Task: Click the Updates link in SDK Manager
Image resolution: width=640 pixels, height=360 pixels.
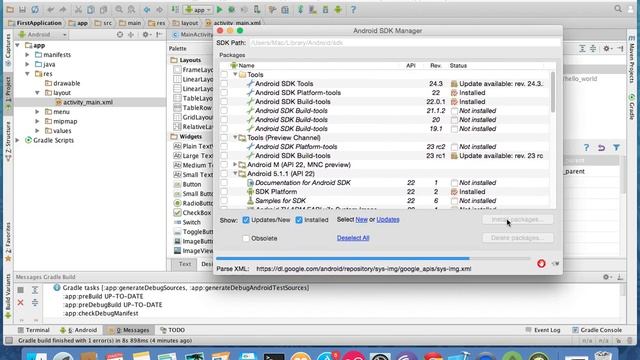Action: pos(388,220)
